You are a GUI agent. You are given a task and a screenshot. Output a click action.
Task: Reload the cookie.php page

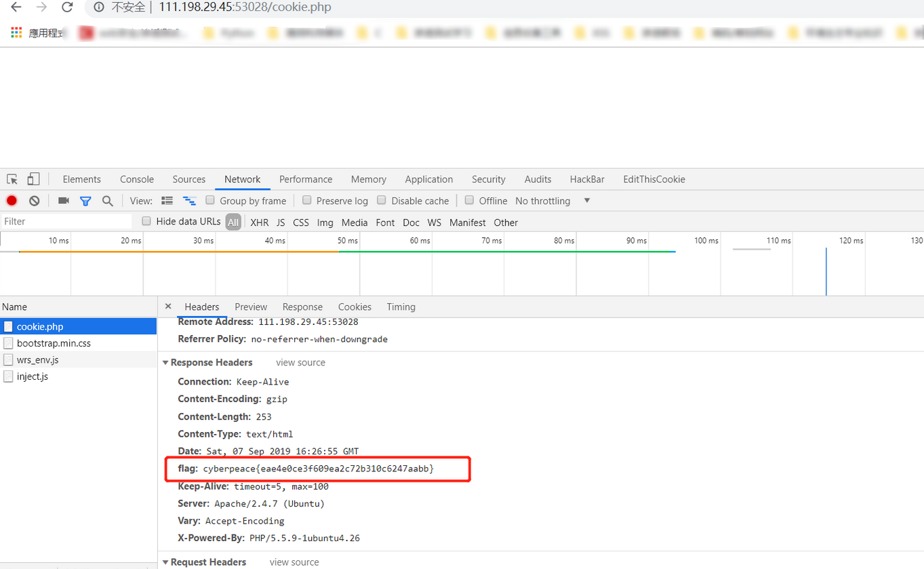coord(67,7)
